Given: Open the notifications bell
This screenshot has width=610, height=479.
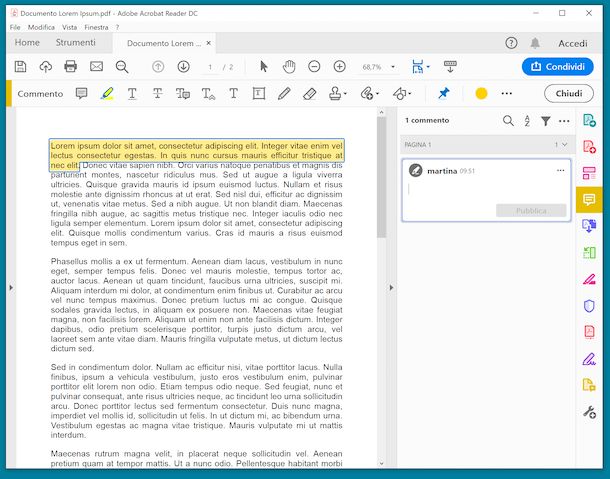Looking at the screenshot, I should click(535, 43).
